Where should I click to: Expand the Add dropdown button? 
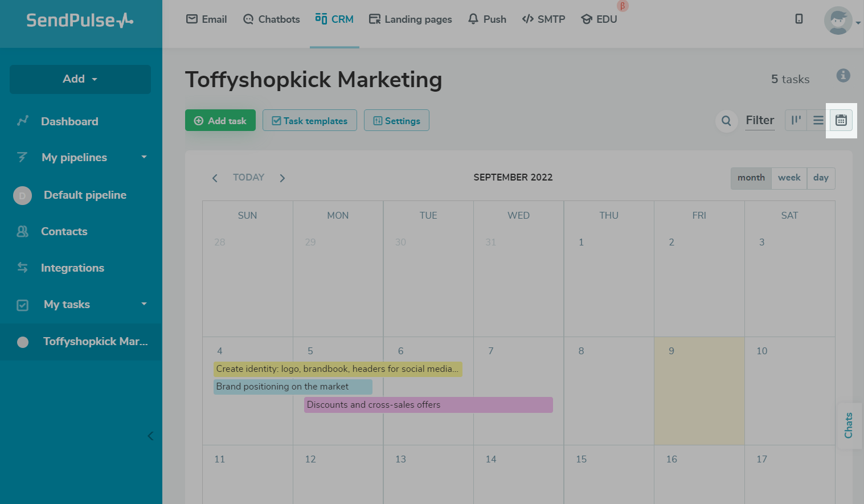coord(80,79)
